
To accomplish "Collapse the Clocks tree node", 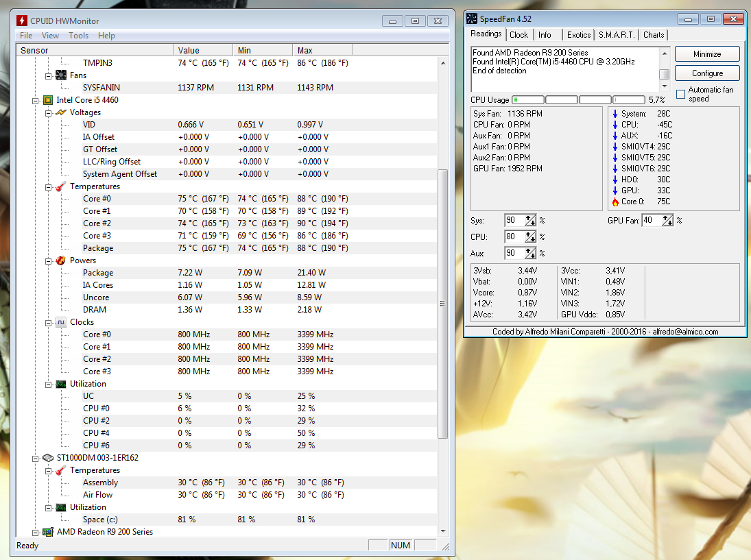I will (49, 323).
